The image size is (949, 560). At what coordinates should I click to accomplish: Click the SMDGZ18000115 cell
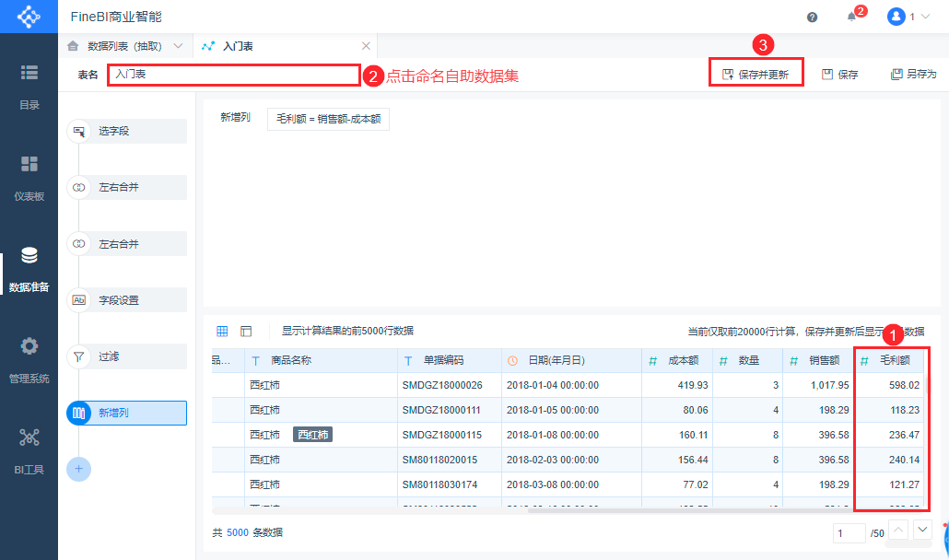(x=449, y=435)
